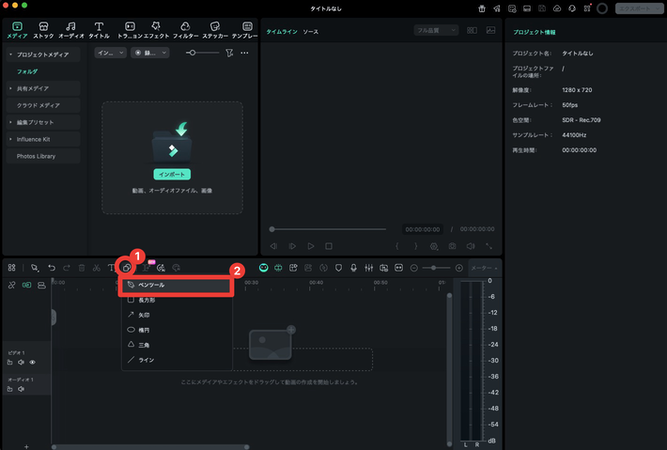667x450 pixels.
Task: Open the タイトル tab with T icon
Action: [x=99, y=29]
